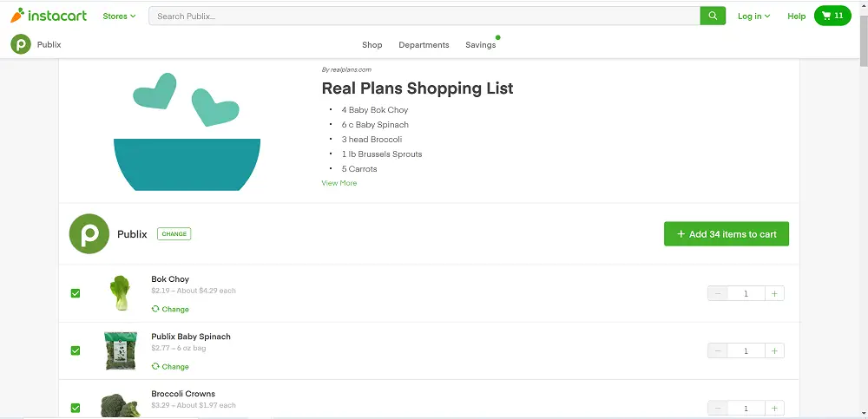Click the '4 Baby Bok Choy' list entry
Viewport: 868px width, 419px height.
click(x=375, y=110)
